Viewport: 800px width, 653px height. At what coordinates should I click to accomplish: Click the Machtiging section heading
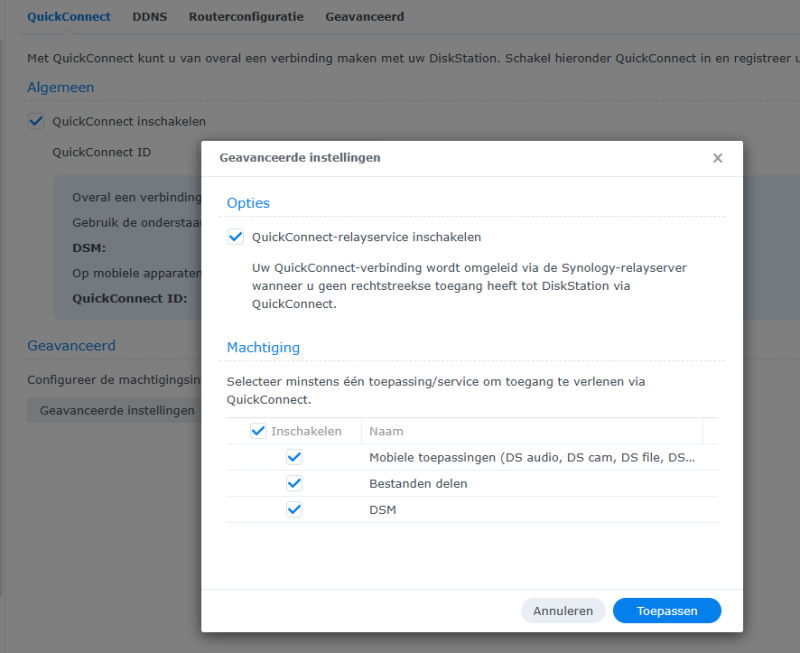point(263,347)
